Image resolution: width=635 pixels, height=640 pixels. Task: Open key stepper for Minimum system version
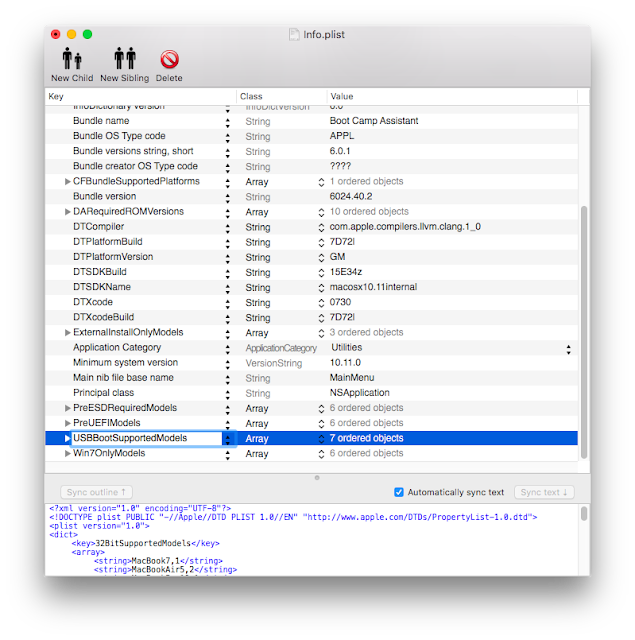tap(228, 364)
